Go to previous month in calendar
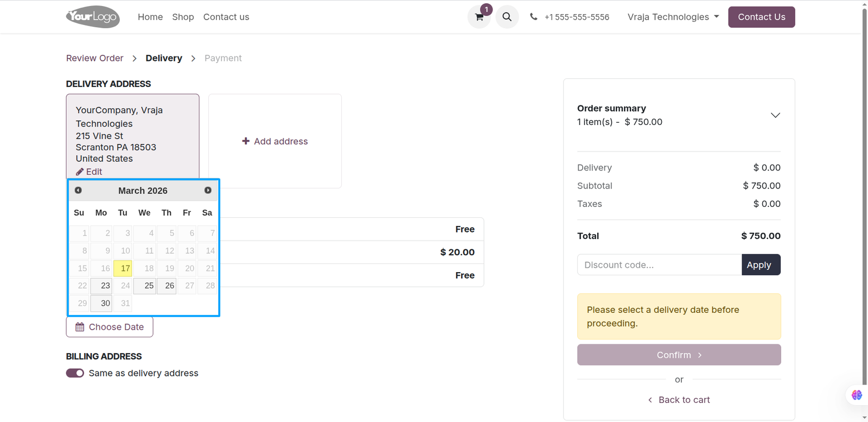 pyautogui.click(x=78, y=190)
